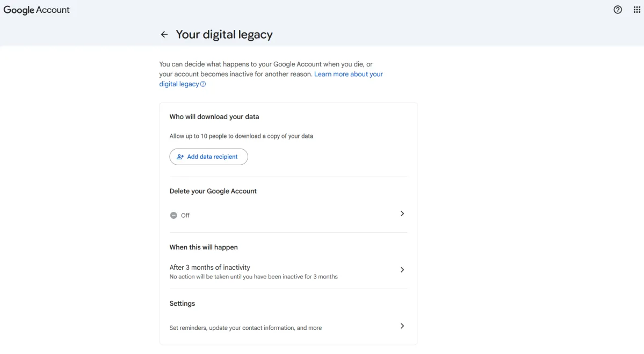644x354 pixels.
Task: Click Set reminders, update contact information text
Action: (245, 328)
